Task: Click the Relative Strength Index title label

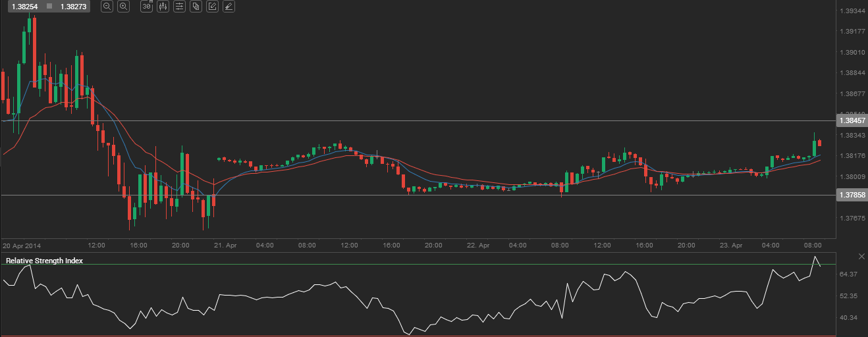Action: [x=44, y=261]
